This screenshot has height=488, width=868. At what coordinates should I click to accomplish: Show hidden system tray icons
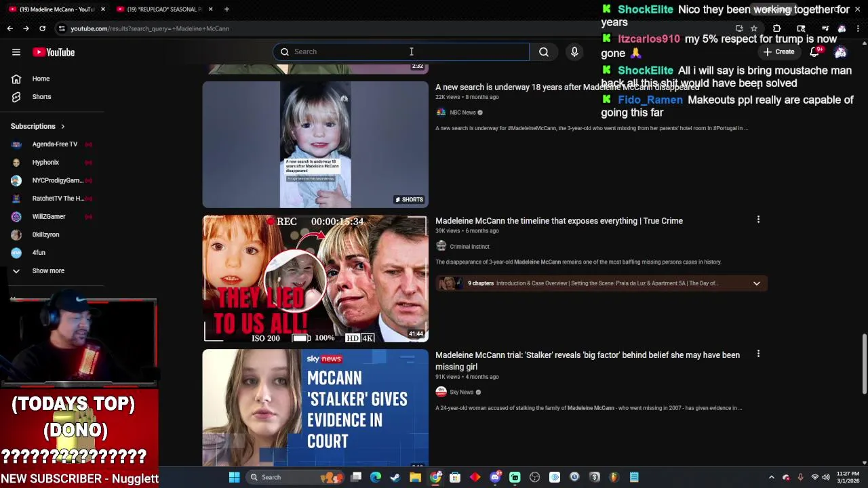pyautogui.click(x=772, y=477)
